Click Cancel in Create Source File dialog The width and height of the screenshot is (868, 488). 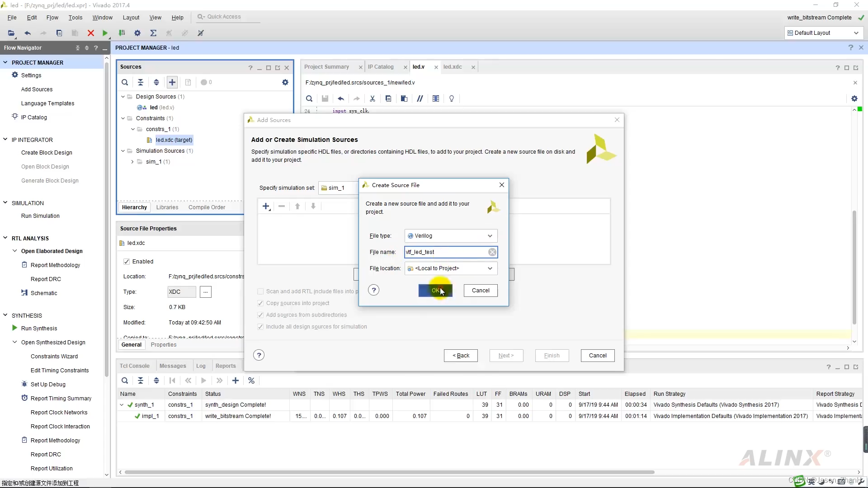(480, 291)
